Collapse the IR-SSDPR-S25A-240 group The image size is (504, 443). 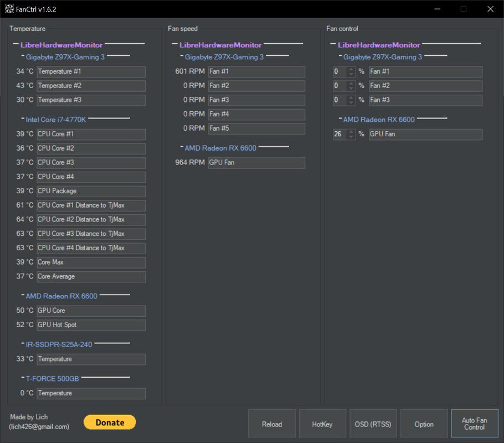point(23,343)
